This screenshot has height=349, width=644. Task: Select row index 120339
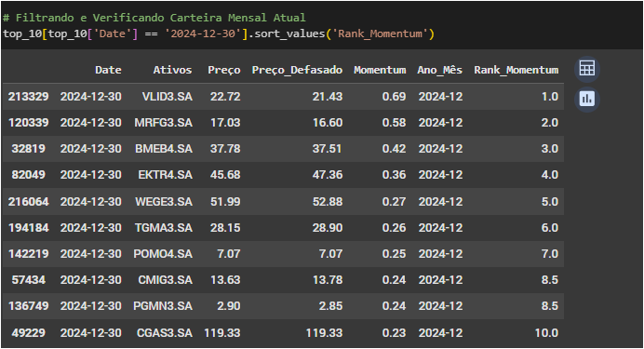(x=28, y=122)
